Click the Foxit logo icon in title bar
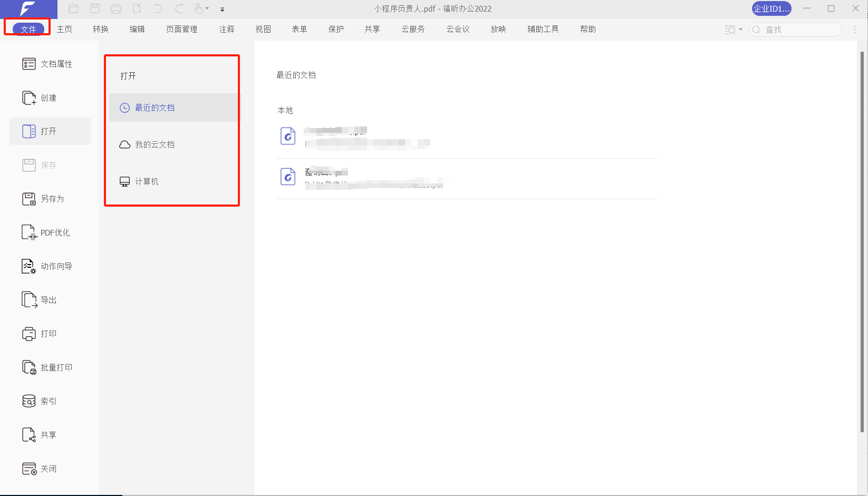Image resolution: width=868 pixels, height=496 pixels. 27,8
